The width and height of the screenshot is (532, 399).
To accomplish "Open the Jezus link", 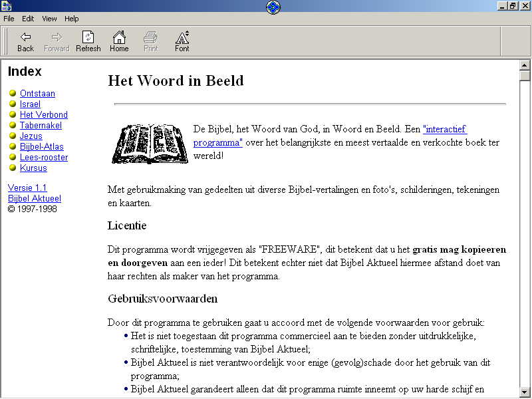I will [31, 136].
